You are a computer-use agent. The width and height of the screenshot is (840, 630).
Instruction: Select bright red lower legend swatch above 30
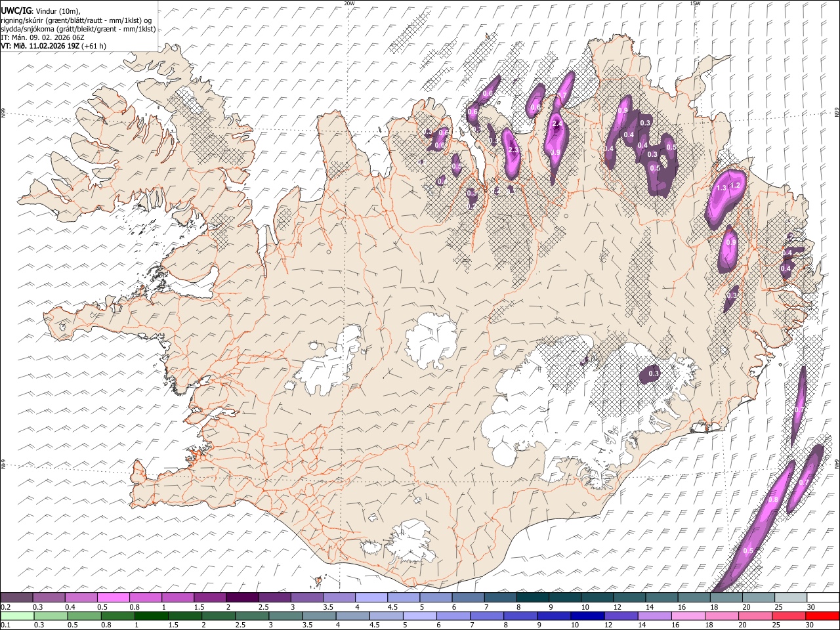(822, 616)
